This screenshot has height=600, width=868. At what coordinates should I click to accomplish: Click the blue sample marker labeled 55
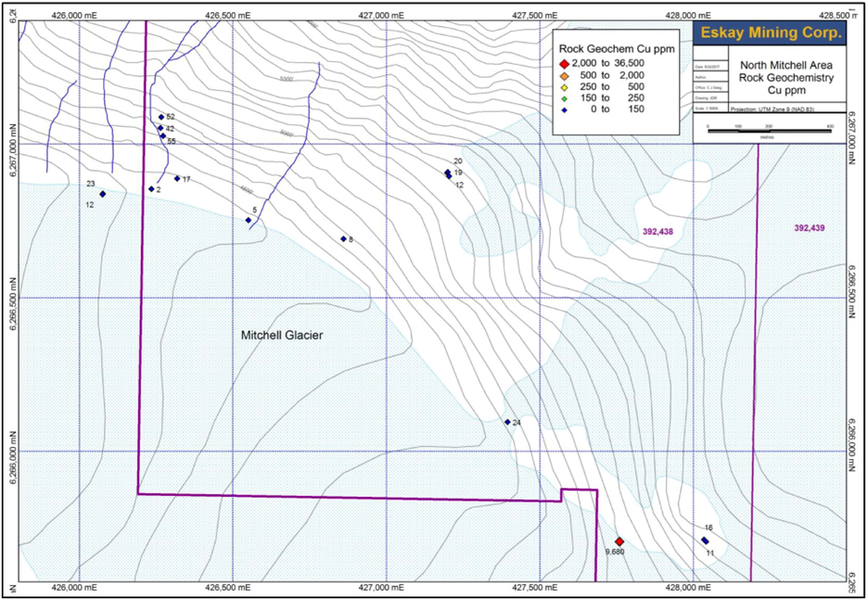coord(162,136)
